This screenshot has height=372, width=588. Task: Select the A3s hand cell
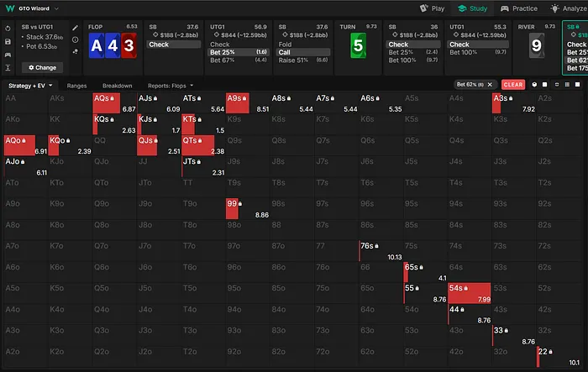514,103
